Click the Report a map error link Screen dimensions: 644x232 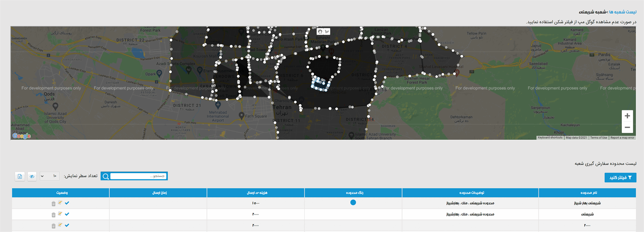[622, 138]
